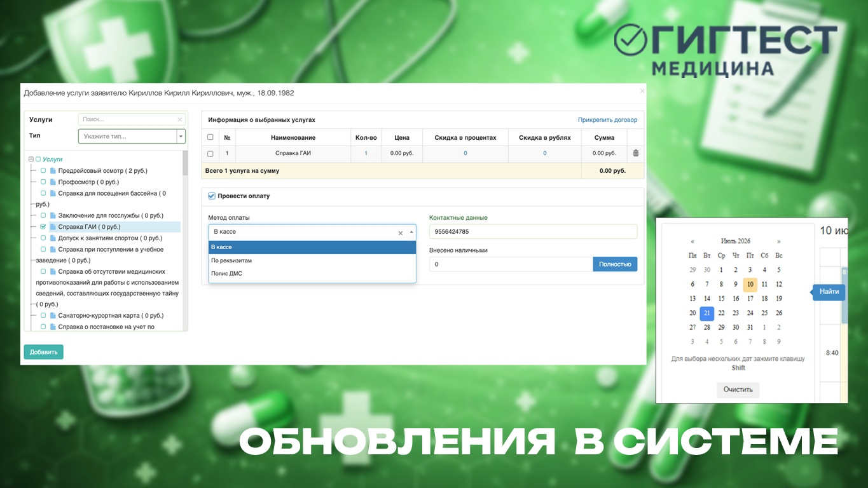Image resolution: width=868 pixels, height=488 pixels.
Task: Click document icon of Допуск к занятиям спортом
Action: tap(53, 238)
